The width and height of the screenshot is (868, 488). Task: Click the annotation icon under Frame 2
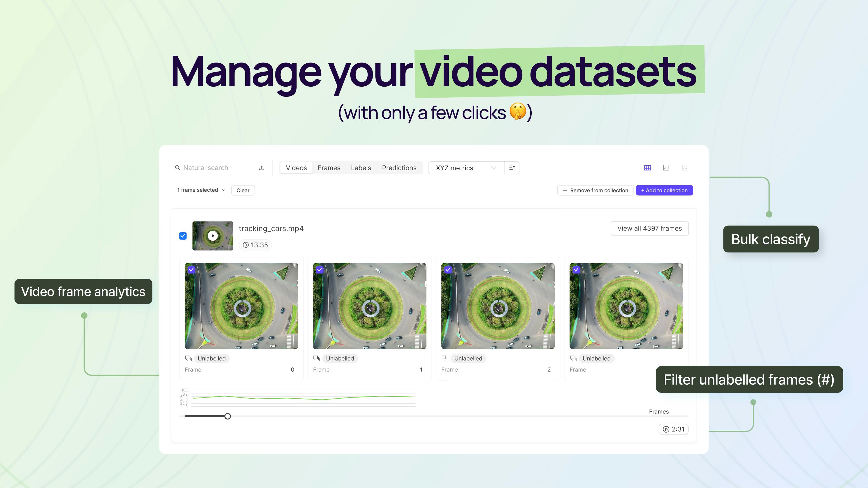pyautogui.click(x=445, y=358)
